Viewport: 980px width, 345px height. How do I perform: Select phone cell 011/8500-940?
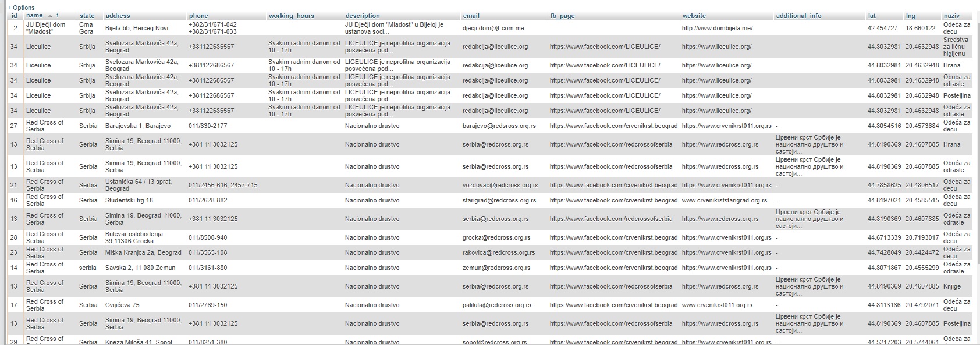(208, 237)
